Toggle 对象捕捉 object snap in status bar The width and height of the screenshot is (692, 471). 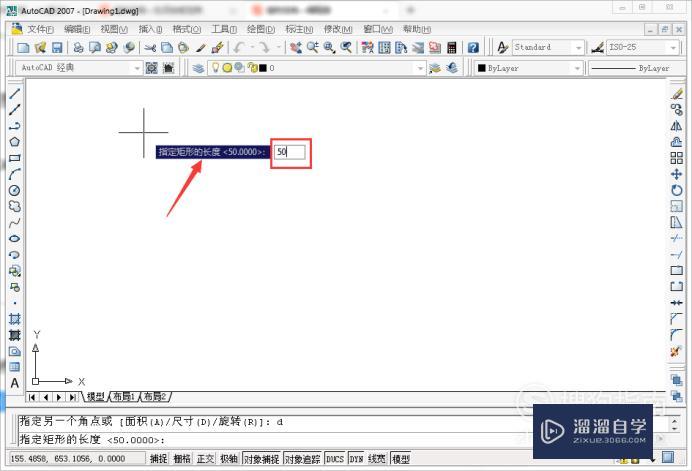click(261, 459)
